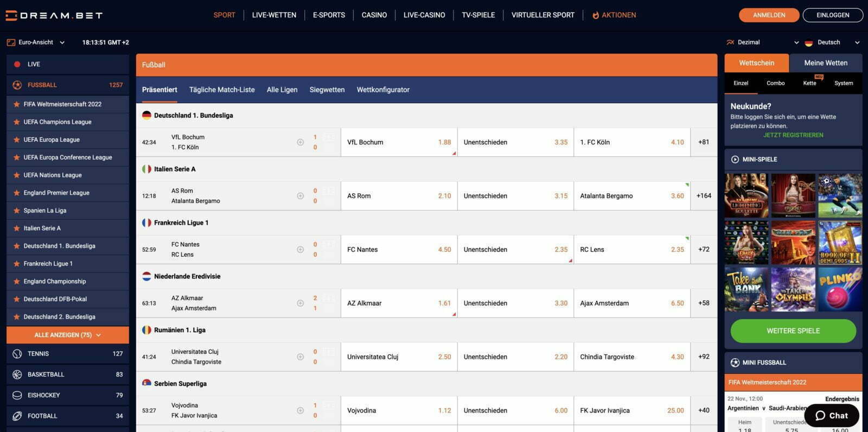868x432 pixels.
Task: Open Book of Demi Gods II thumbnail
Action: click(x=840, y=243)
